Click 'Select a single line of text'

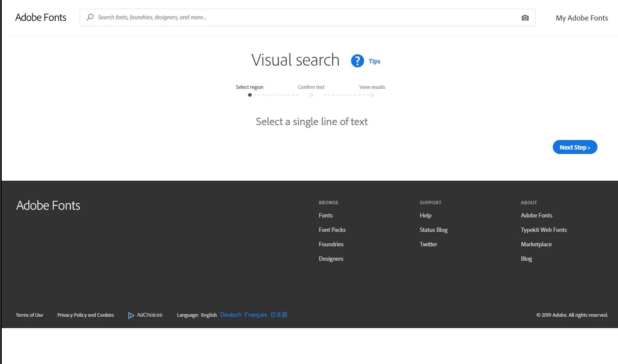pyautogui.click(x=312, y=122)
